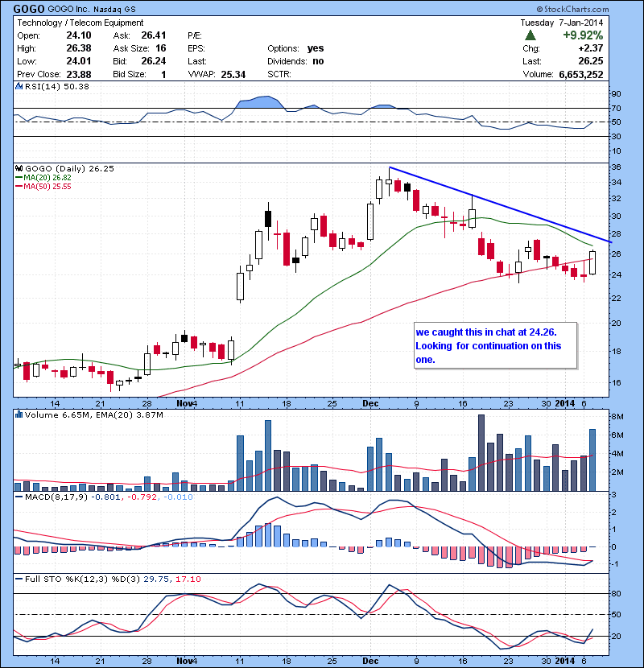Click the High value 26.38
644x668 pixels.
[x=79, y=48]
